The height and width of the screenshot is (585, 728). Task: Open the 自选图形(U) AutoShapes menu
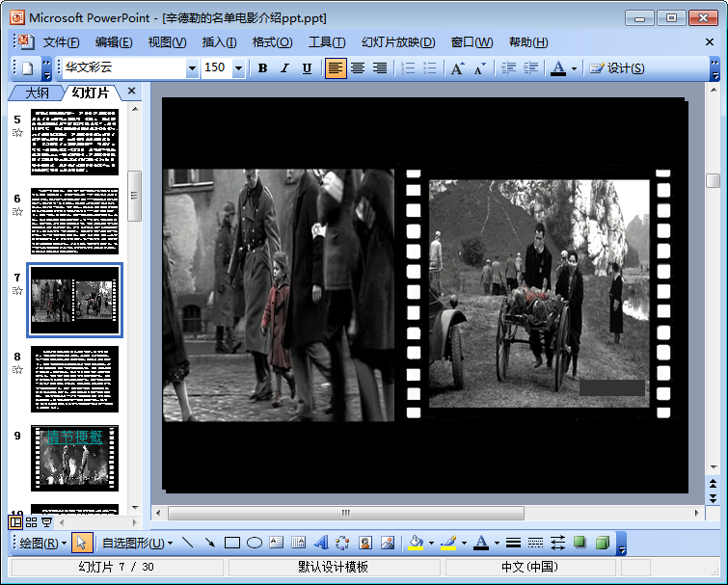coord(138,543)
